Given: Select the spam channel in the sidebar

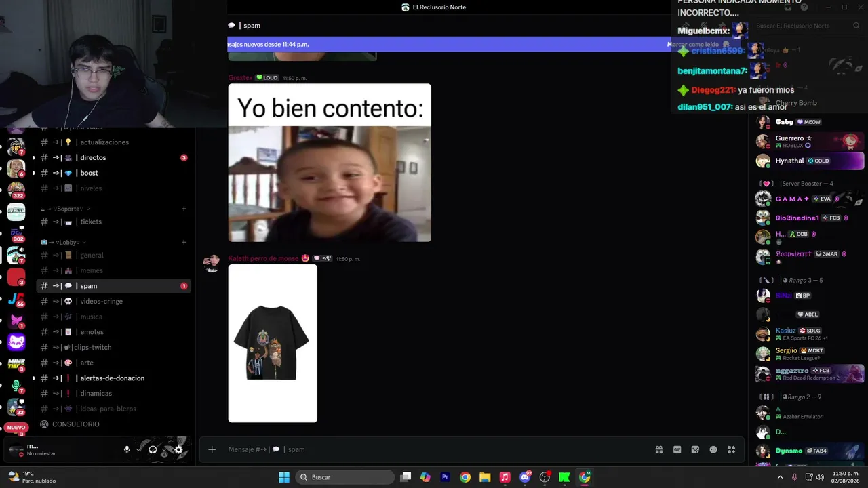Looking at the screenshot, I should pyautogui.click(x=113, y=286).
